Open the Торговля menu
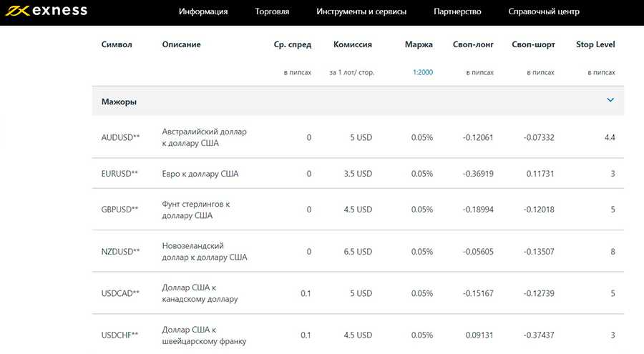644x354 pixels. click(272, 11)
